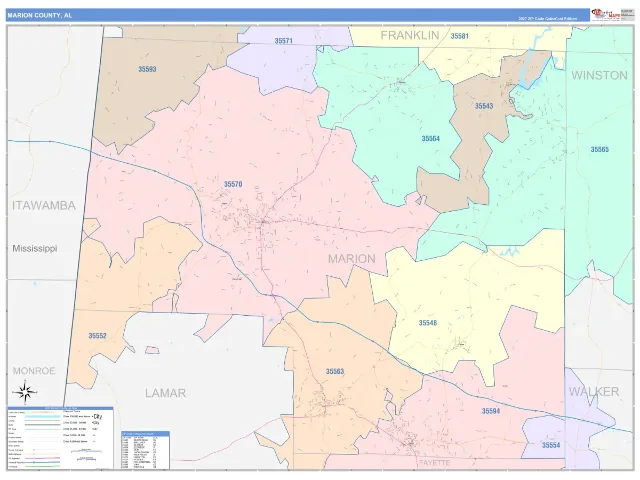Select the ZIP code label 35548
The width and height of the screenshot is (640, 480).
[427, 323]
